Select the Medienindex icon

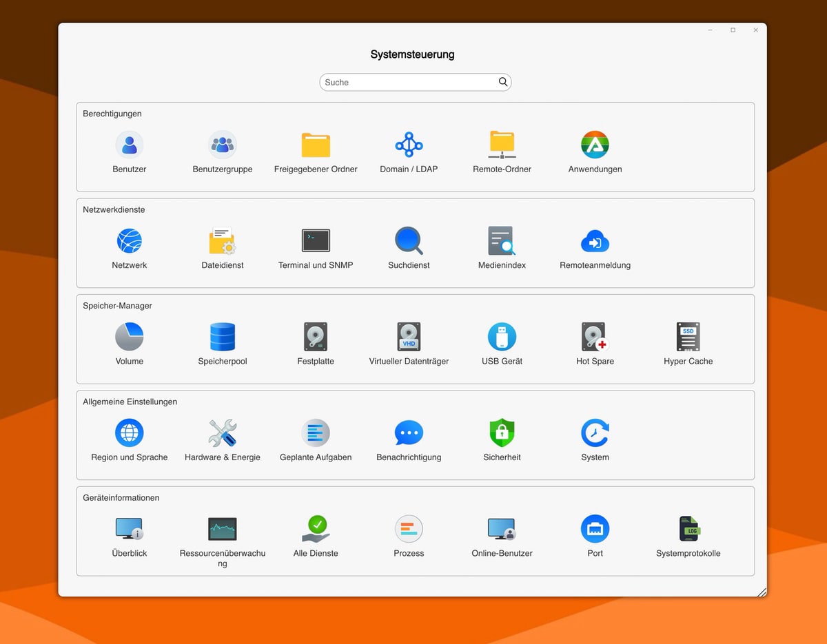click(502, 241)
